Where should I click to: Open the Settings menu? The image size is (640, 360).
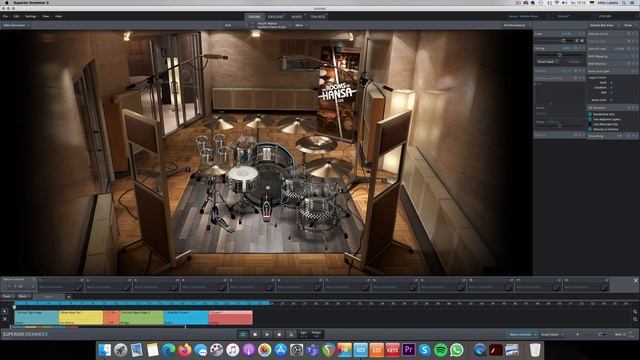coord(31,16)
